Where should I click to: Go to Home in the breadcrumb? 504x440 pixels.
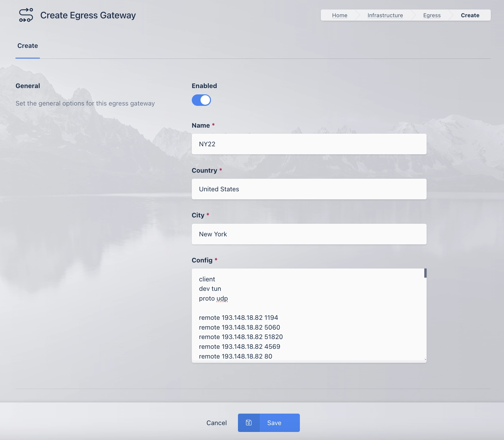click(x=339, y=15)
